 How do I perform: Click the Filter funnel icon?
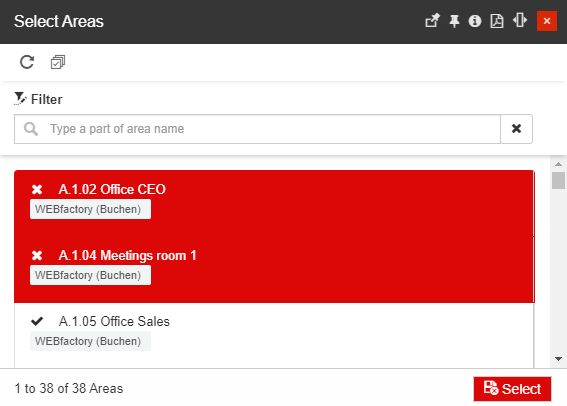pyautogui.click(x=20, y=99)
